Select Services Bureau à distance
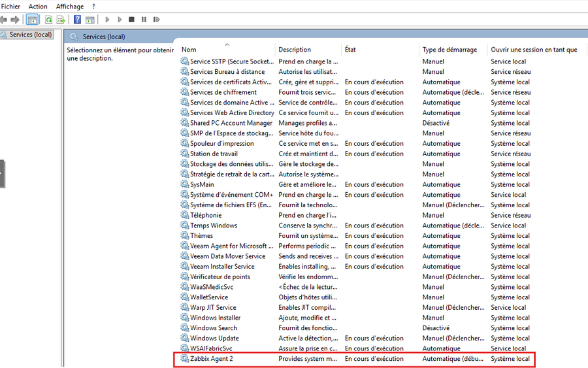Viewport: 588px width, 368px height. pos(227,71)
